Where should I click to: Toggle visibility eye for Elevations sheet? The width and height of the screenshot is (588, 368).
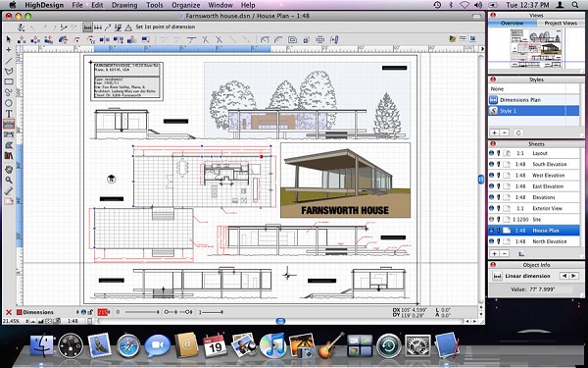pos(492,197)
